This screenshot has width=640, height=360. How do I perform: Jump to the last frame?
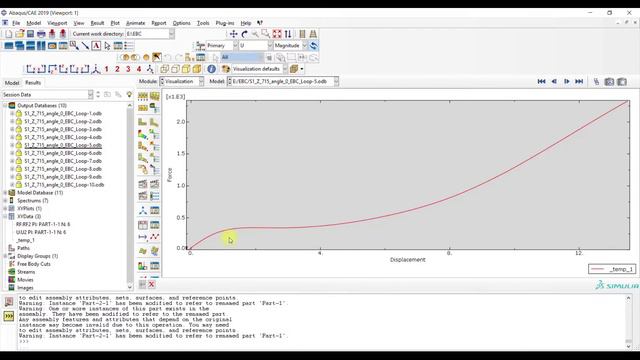579,82
